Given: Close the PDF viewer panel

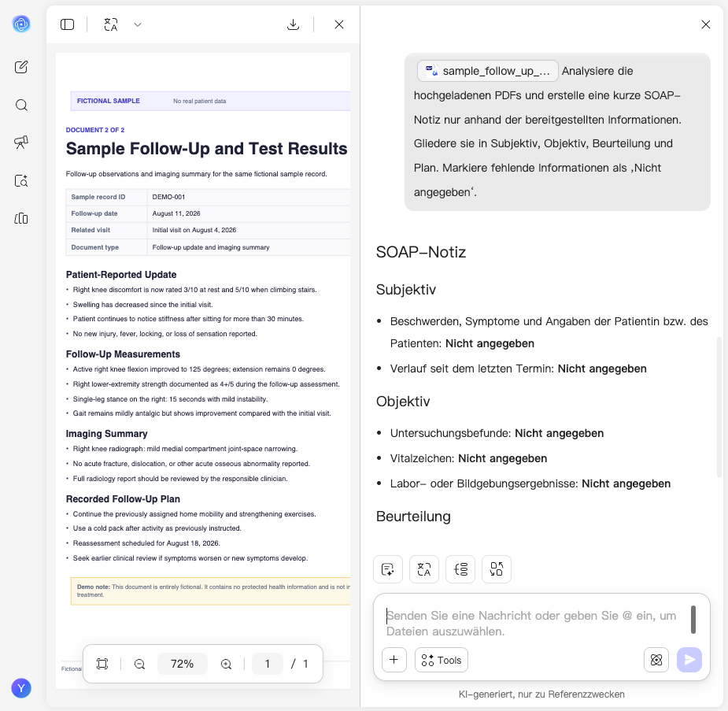Looking at the screenshot, I should [x=339, y=24].
